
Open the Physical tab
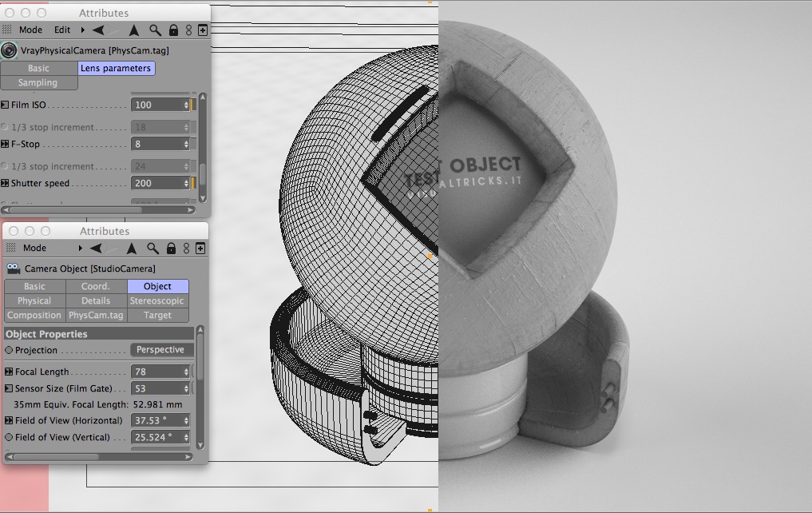pyautogui.click(x=34, y=300)
